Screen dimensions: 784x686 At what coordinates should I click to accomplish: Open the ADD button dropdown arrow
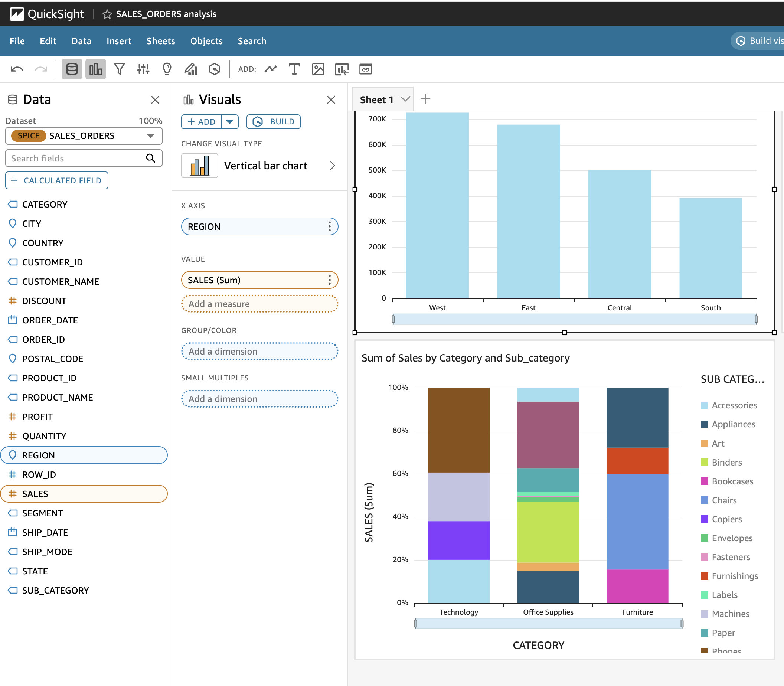pyautogui.click(x=230, y=122)
